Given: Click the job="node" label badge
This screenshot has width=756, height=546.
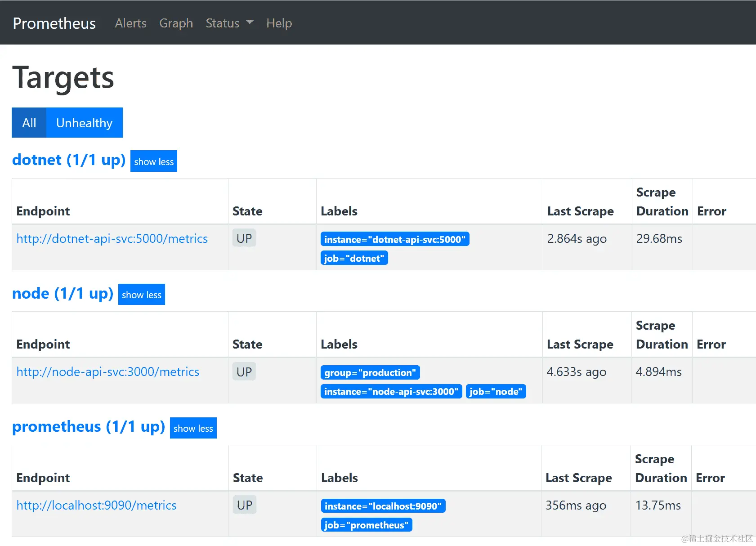Looking at the screenshot, I should pyautogui.click(x=496, y=391).
